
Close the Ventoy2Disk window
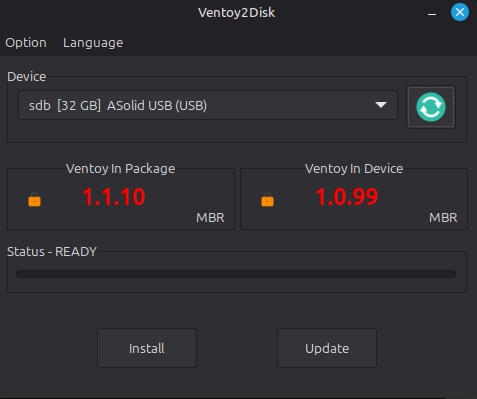point(460,12)
